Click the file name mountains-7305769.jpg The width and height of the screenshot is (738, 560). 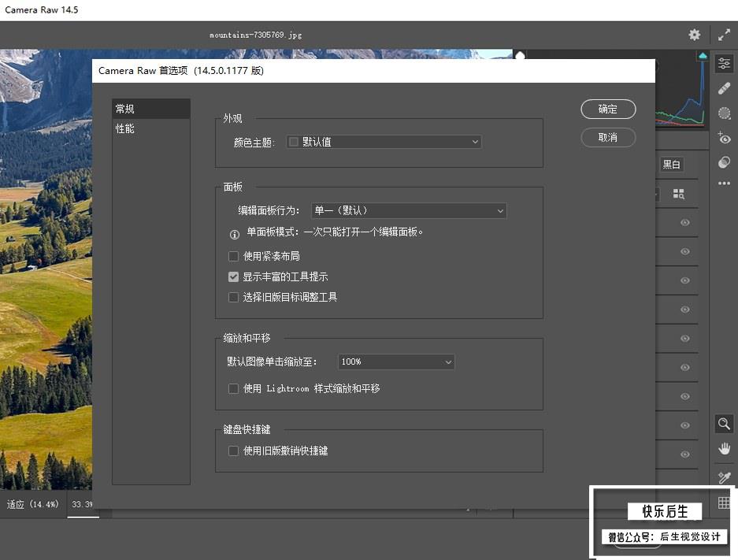tap(255, 35)
